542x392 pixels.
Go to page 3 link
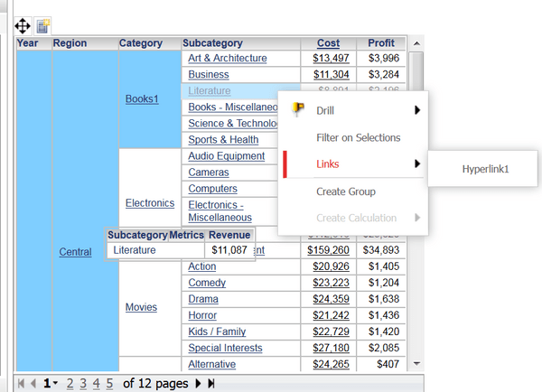click(x=82, y=383)
